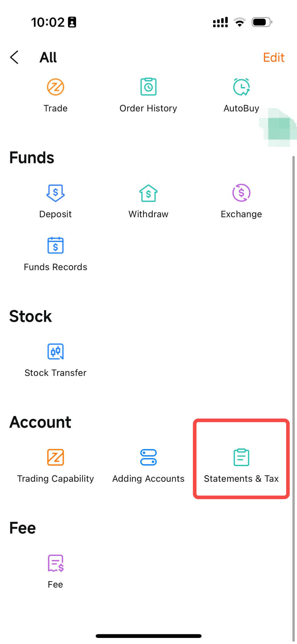
Task: Tap the Adding Accounts icon
Action: 148,457
